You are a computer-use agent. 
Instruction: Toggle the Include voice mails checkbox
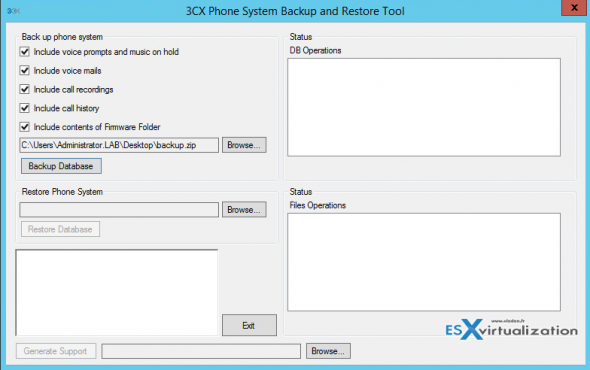coord(25,70)
